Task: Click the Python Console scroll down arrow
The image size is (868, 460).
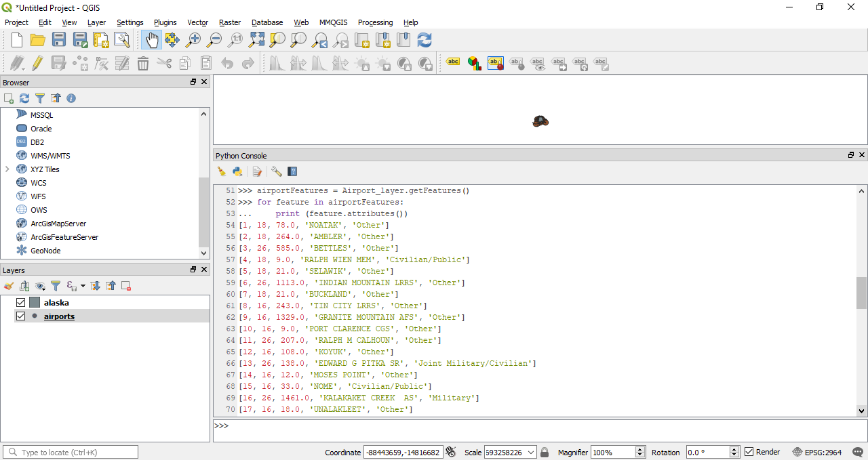Action: coord(862,411)
